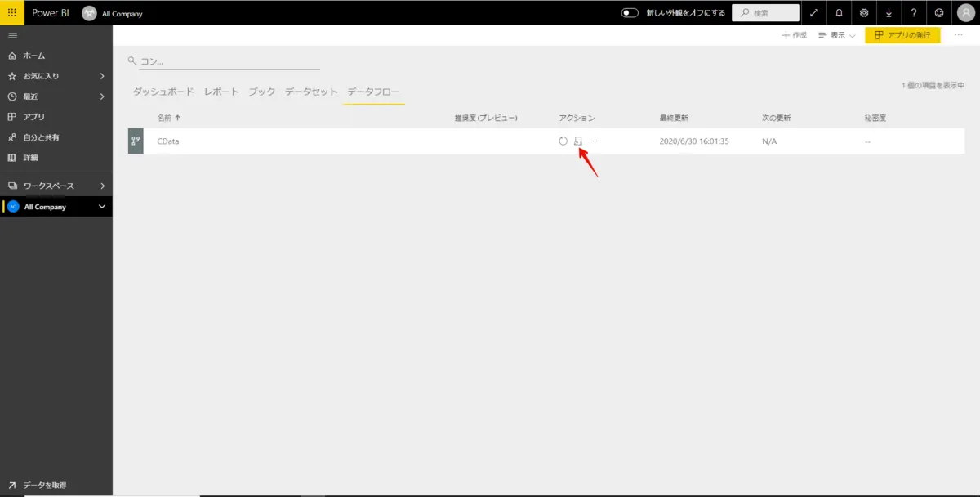Collapse the navigation pane with the hamburger icon
The image size is (980, 497).
[12, 34]
